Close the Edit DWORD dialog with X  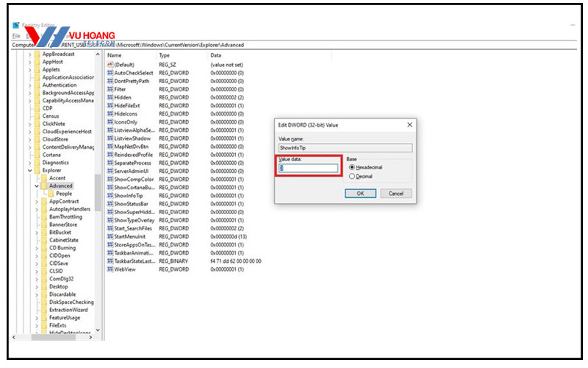pyautogui.click(x=409, y=125)
